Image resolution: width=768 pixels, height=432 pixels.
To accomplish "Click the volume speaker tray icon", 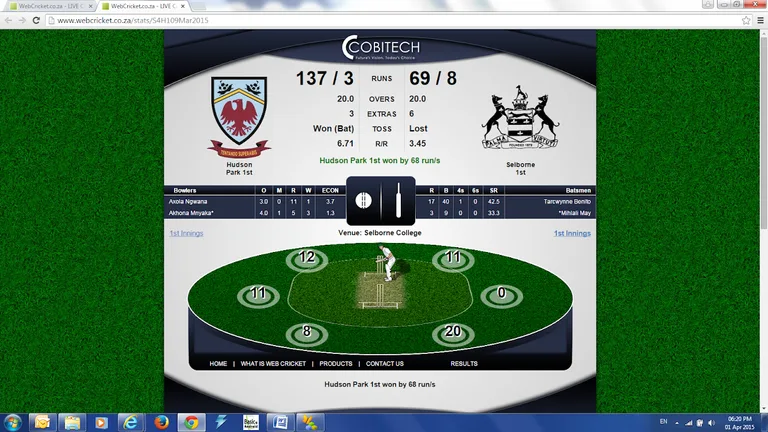I will click(711, 423).
